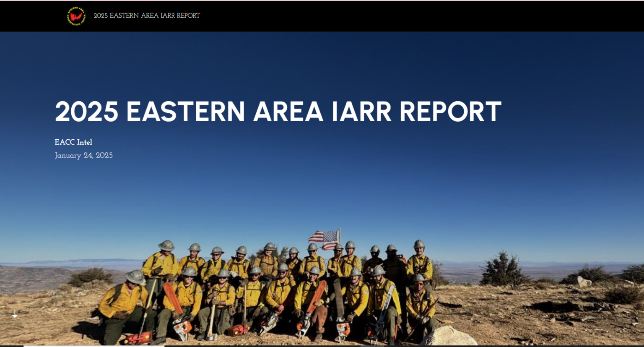This screenshot has height=347, width=644.
Task: Click the Eastern Area Coordination Center logo
Action: click(x=76, y=16)
